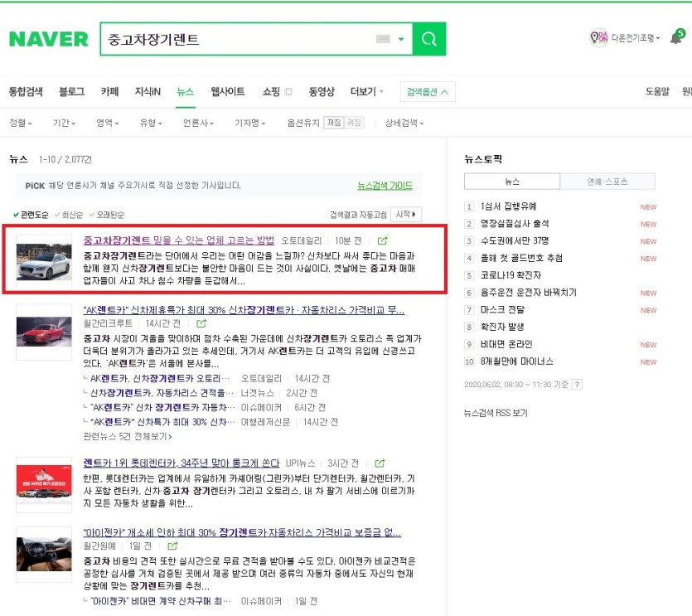Open first article in new window icon
Screen dimensions: 692x616
383,240
